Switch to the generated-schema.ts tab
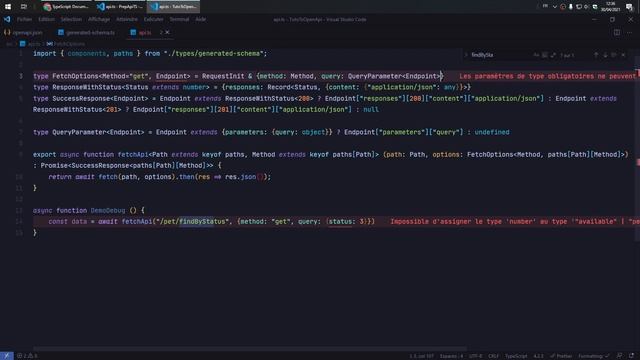This screenshot has height=360, width=640. coord(87,32)
